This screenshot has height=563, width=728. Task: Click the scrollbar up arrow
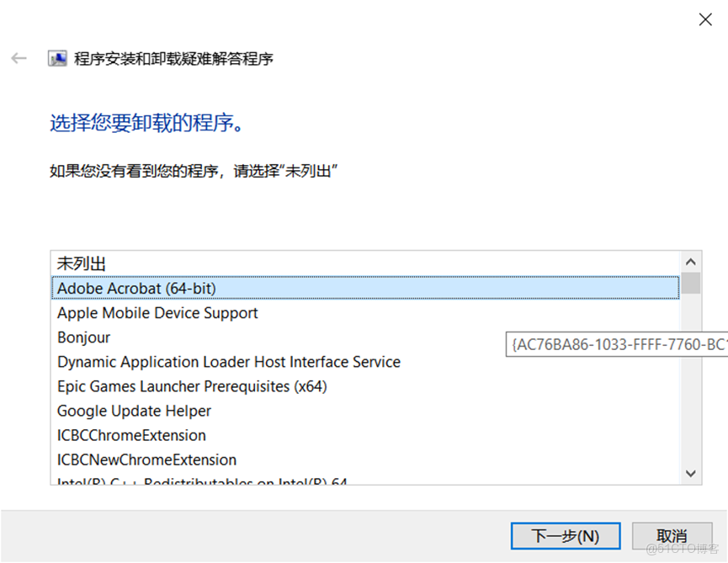click(x=691, y=262)
